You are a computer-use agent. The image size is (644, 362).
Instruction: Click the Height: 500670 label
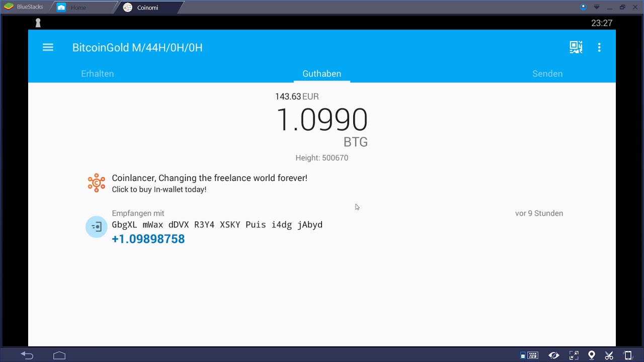tap(322, 158)
